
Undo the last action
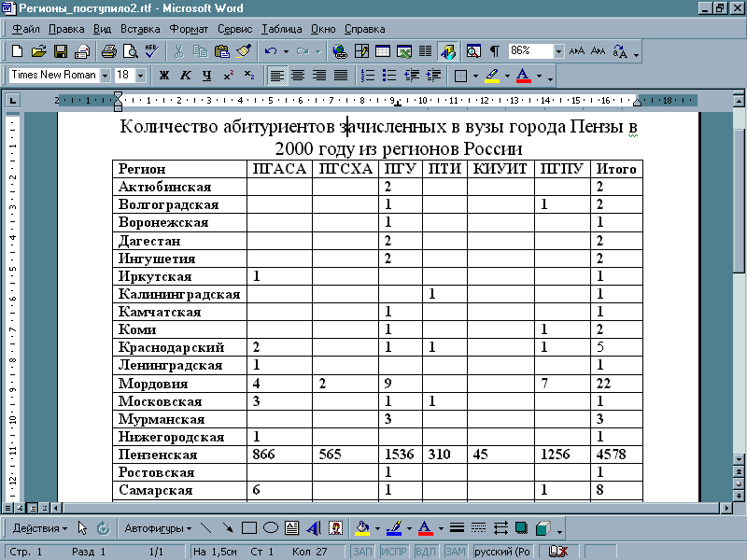point(271,51)
